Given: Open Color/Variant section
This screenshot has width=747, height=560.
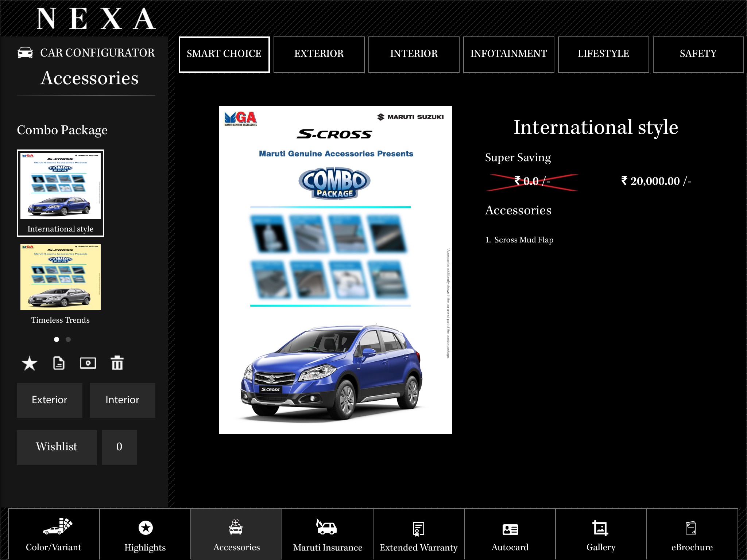Looking at the screenshot, I should 54,534.
